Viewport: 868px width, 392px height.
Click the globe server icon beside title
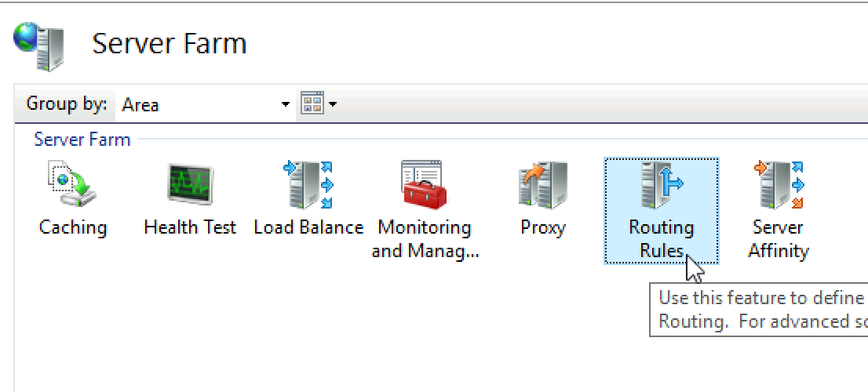(38, 46)
